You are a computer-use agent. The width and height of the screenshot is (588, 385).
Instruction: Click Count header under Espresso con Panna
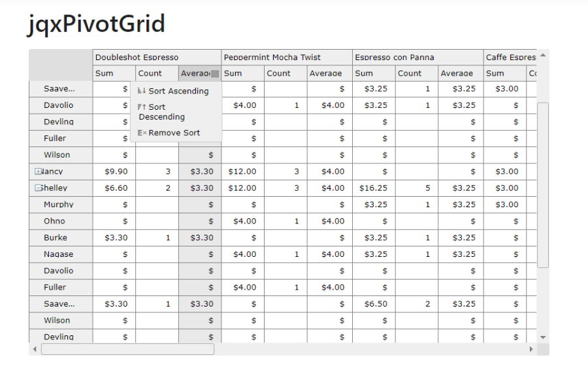(416, 73)
